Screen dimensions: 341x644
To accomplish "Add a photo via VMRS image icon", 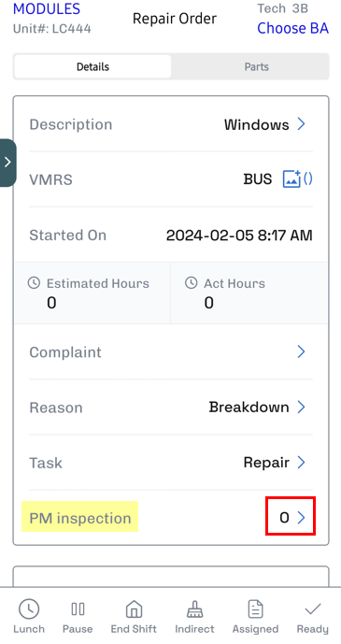I will click(x=292, y=179).
